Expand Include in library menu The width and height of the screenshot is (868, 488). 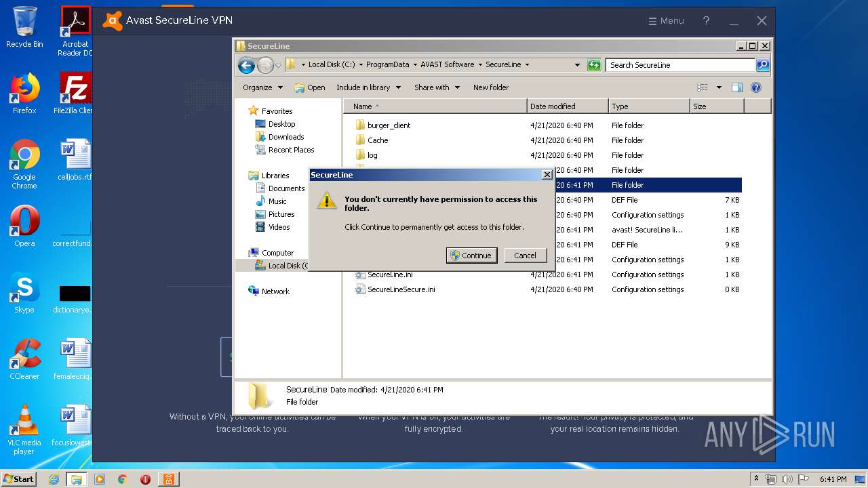pos(368,87)
